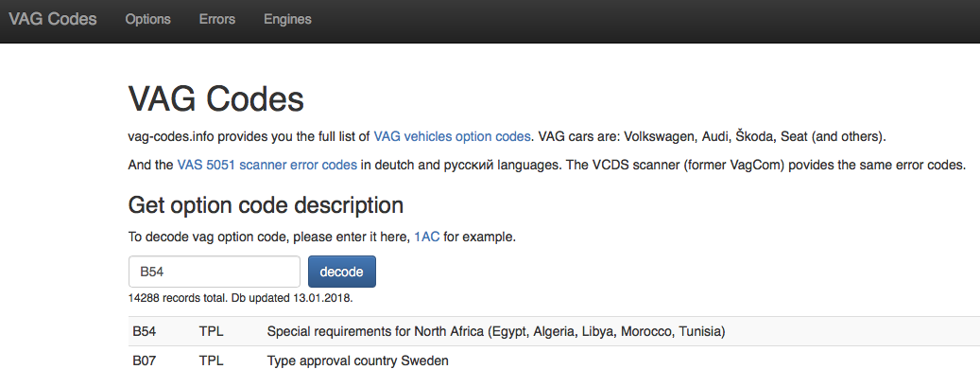Open the Engines navigation item

(287, 19)
